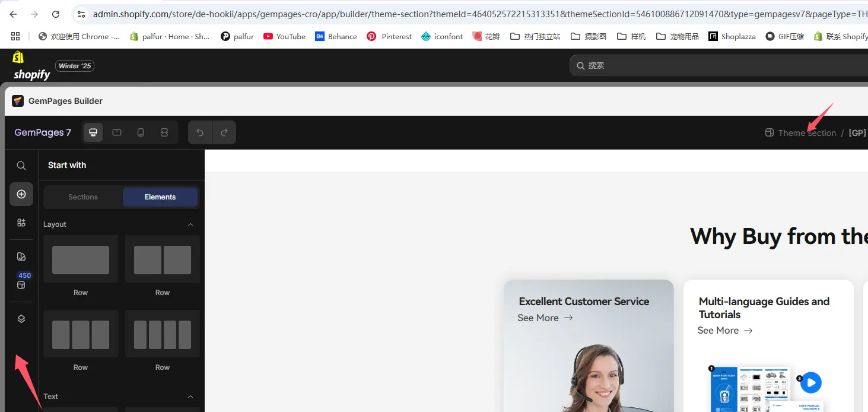Reload the browser page

coord(56,14)
